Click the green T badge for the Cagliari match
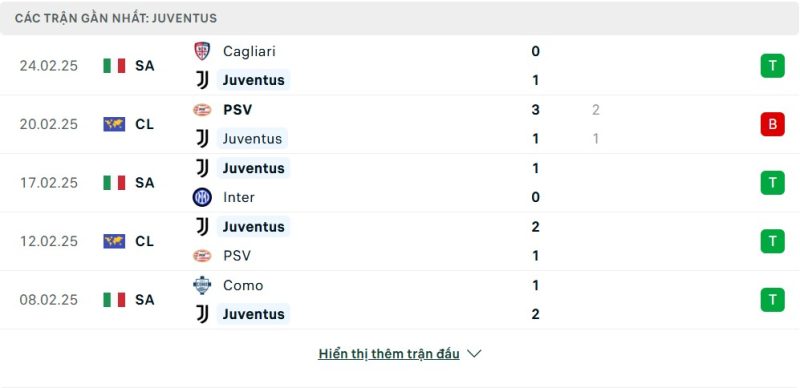 772,66
